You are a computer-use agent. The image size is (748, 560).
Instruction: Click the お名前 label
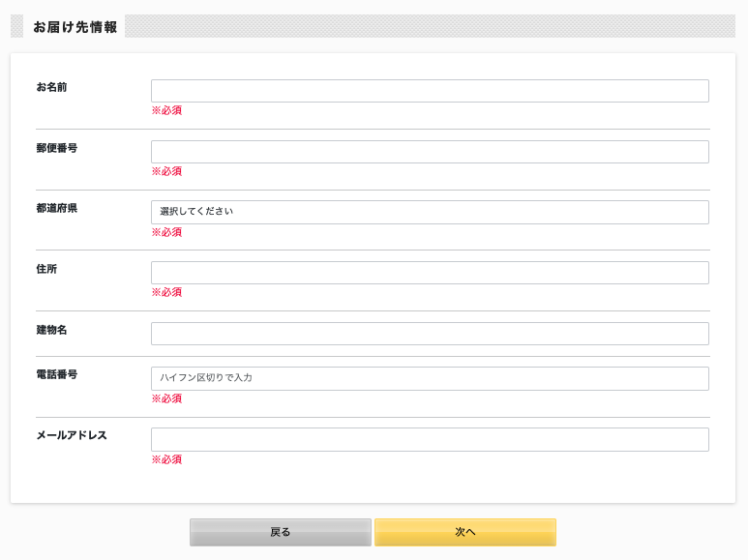(51, 87)
